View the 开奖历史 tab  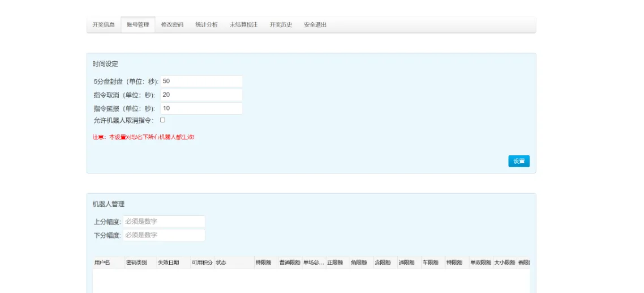[x=281, y=25]
